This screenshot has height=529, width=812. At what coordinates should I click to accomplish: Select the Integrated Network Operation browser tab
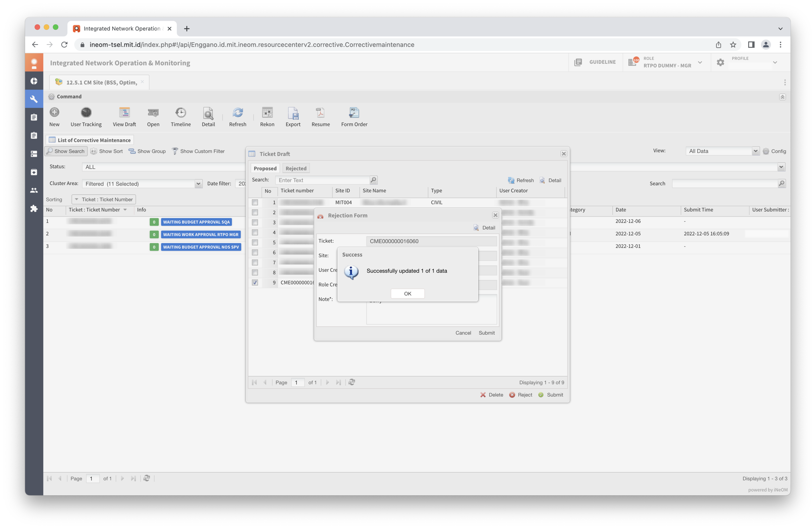(x=122, y=29)
